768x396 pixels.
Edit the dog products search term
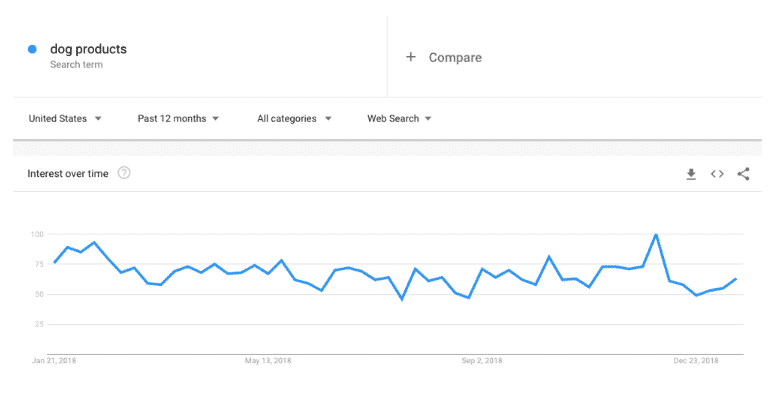point(88,49)
